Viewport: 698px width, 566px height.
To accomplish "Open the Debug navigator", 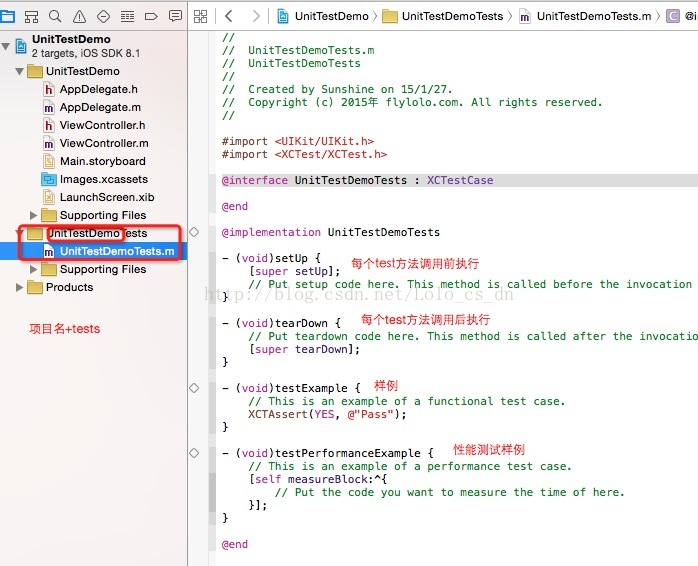I will pyautogui.click(x=127, y=16).
